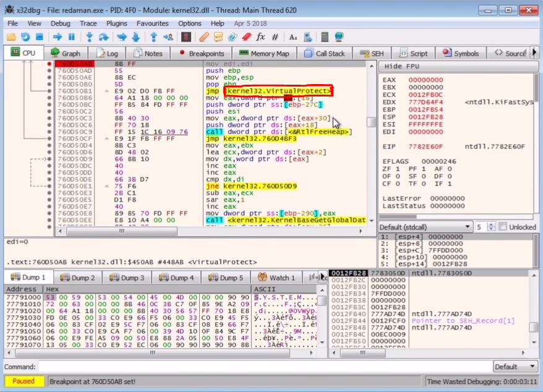Open the Default command type dropdown
543x392 pixels.
coord(515,367)
